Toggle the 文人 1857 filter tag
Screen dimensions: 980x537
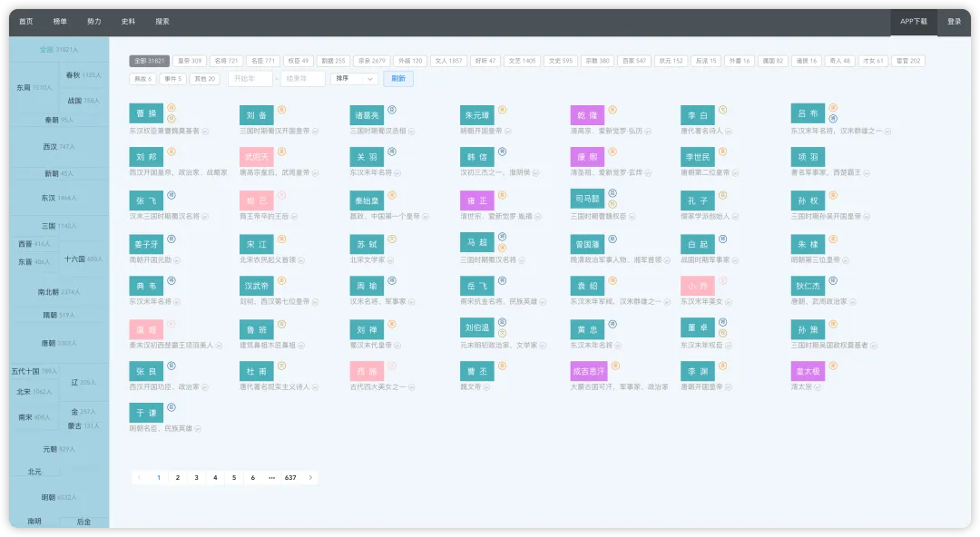point(449,61)
